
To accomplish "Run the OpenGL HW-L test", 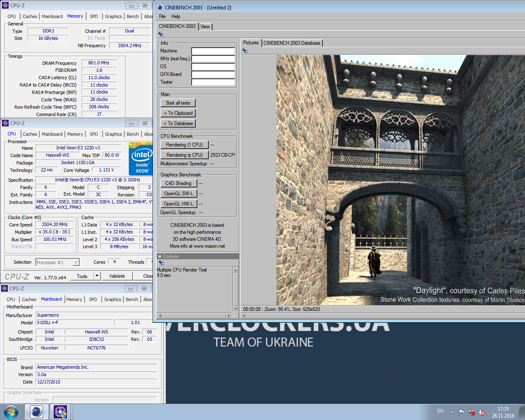I will 179,204.
